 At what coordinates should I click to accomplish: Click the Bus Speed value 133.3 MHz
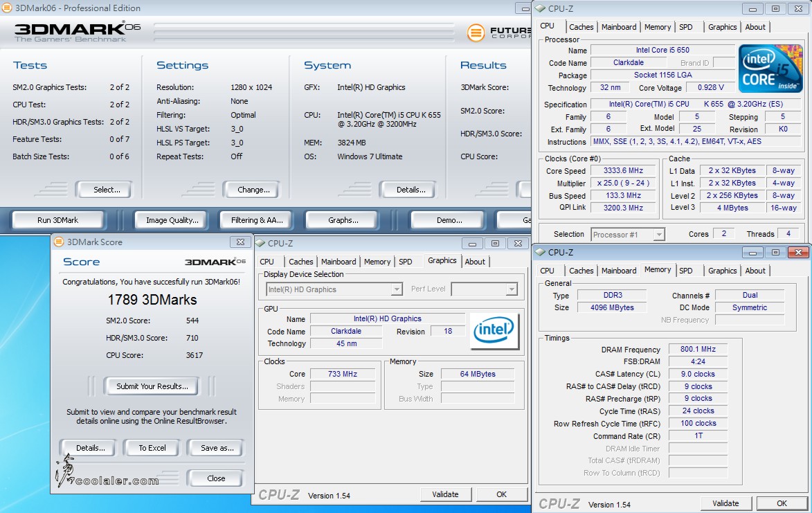[623, 196]
